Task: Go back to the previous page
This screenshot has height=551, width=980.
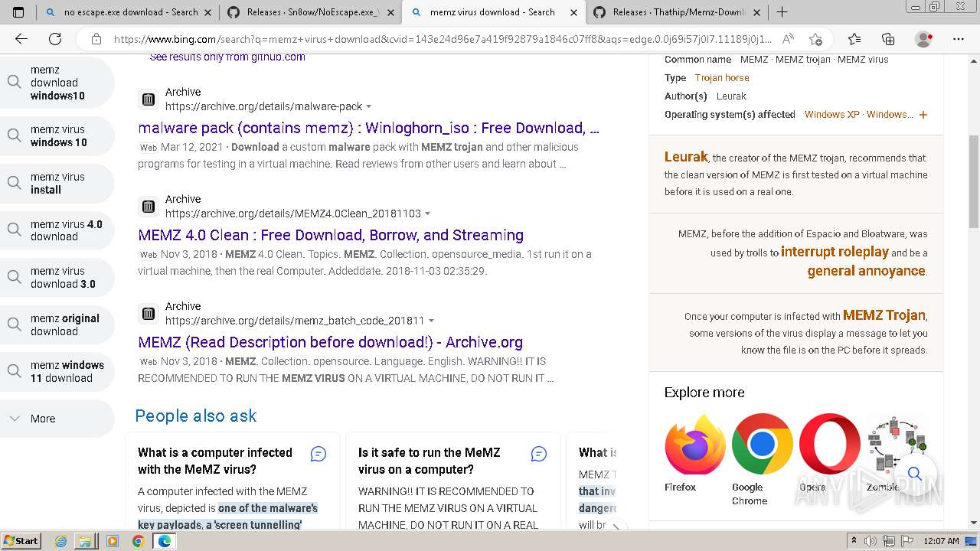Action: [x=21, y=39]
